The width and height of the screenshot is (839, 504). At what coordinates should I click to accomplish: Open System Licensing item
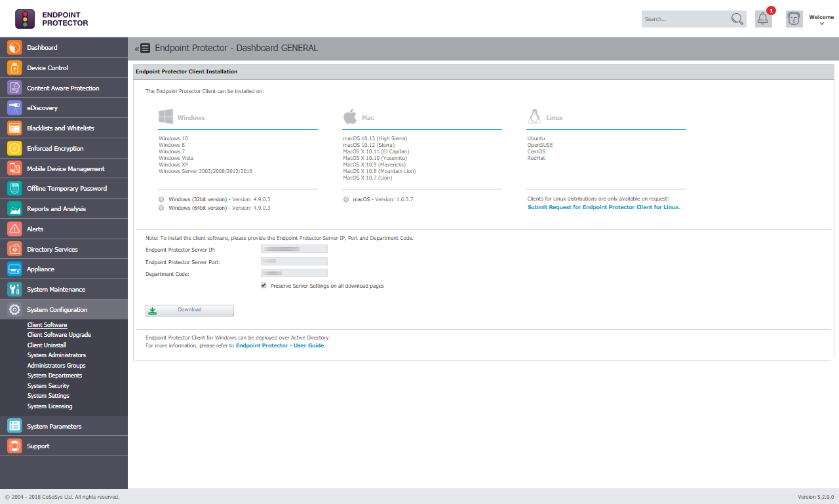pyautogui.click(x=50, y=406)
